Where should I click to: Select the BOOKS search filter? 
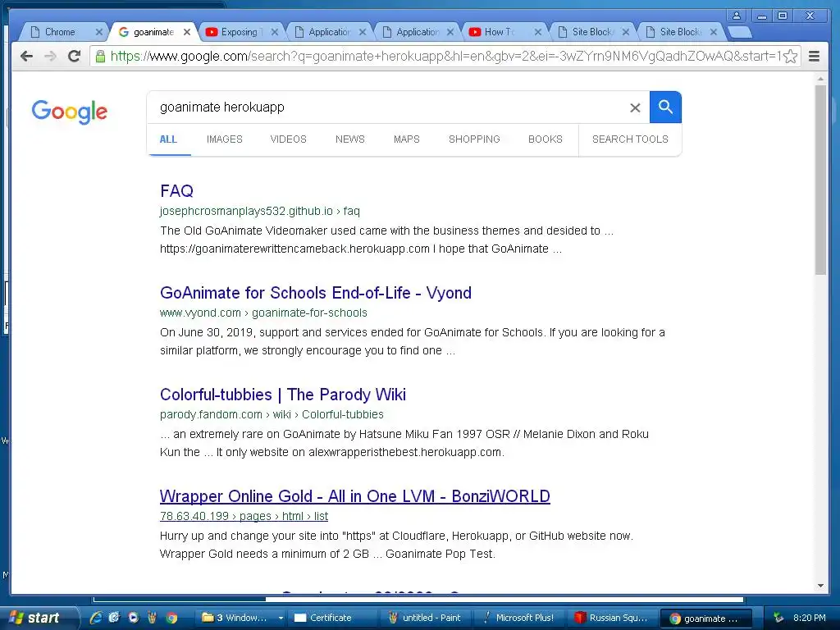pos(546,139)
